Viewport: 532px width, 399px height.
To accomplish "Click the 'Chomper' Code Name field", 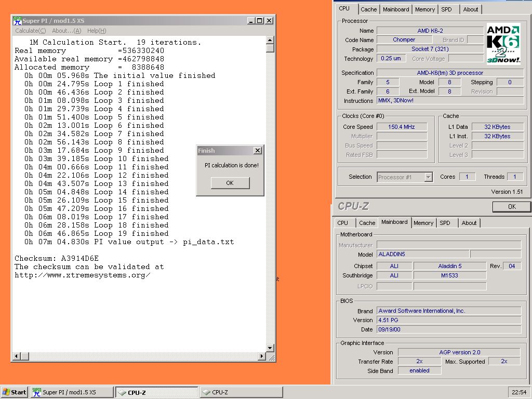I will click(404, 39).
